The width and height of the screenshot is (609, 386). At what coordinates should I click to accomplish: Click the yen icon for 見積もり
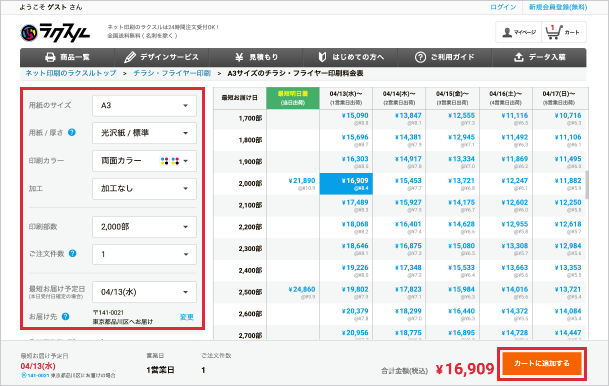(x=239, y=57)
